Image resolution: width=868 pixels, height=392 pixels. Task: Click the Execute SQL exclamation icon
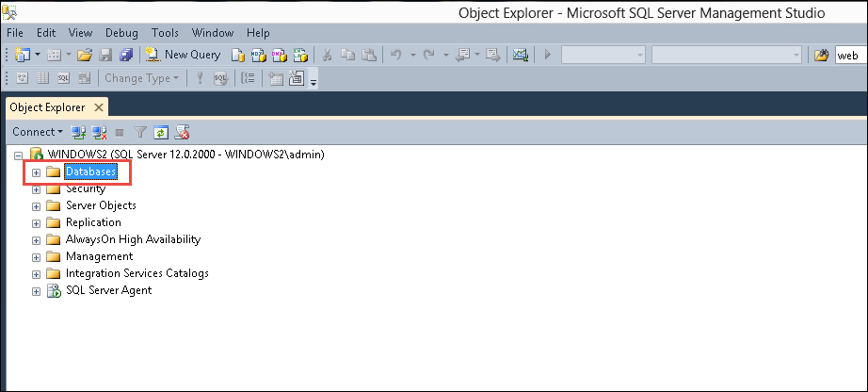(x=200, y=78)
